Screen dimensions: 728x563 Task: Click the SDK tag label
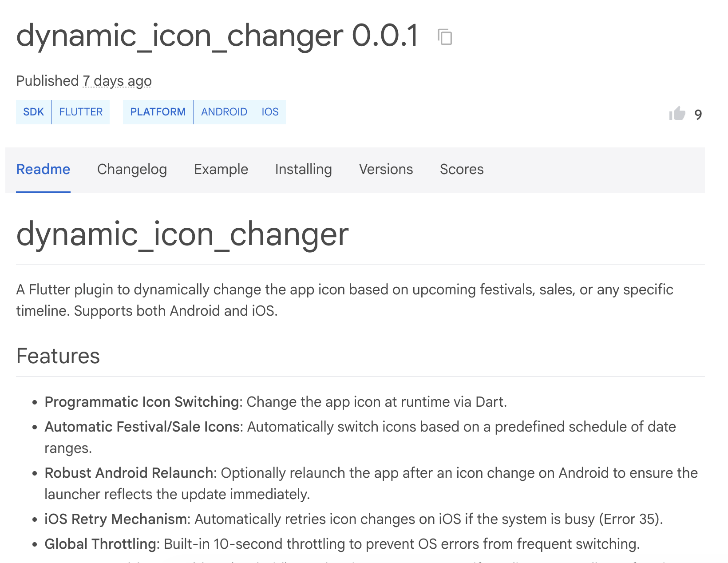pos(34,112)
